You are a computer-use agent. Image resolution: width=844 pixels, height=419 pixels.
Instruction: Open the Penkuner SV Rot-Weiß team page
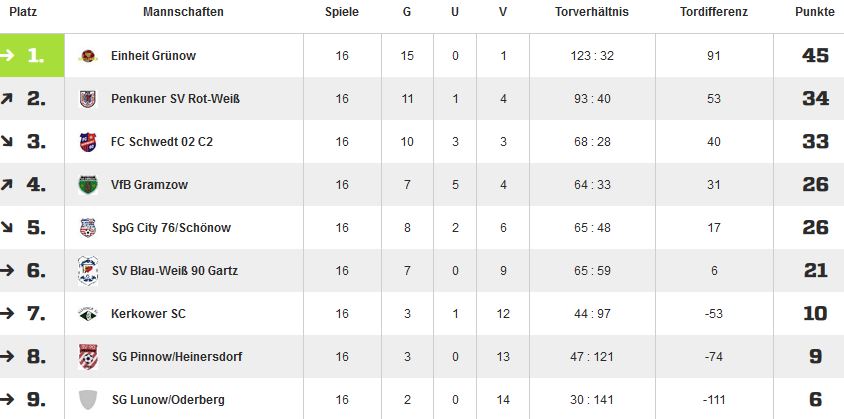pos(175,99)
